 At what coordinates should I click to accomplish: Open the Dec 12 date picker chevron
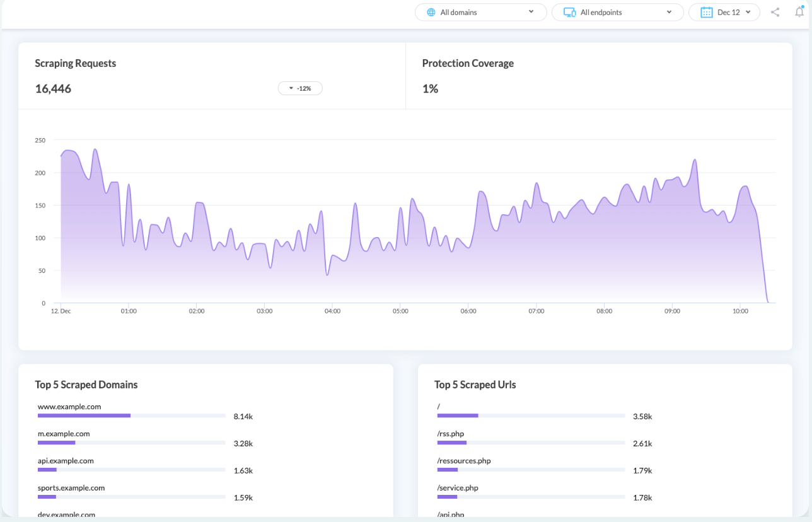(x=748, y=12)
